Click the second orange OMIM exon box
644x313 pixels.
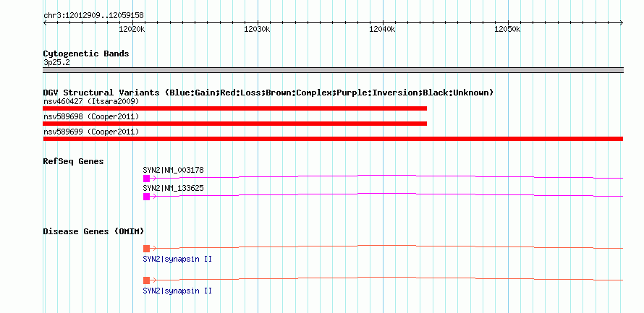pyautogui.click(x=146, y=280)
